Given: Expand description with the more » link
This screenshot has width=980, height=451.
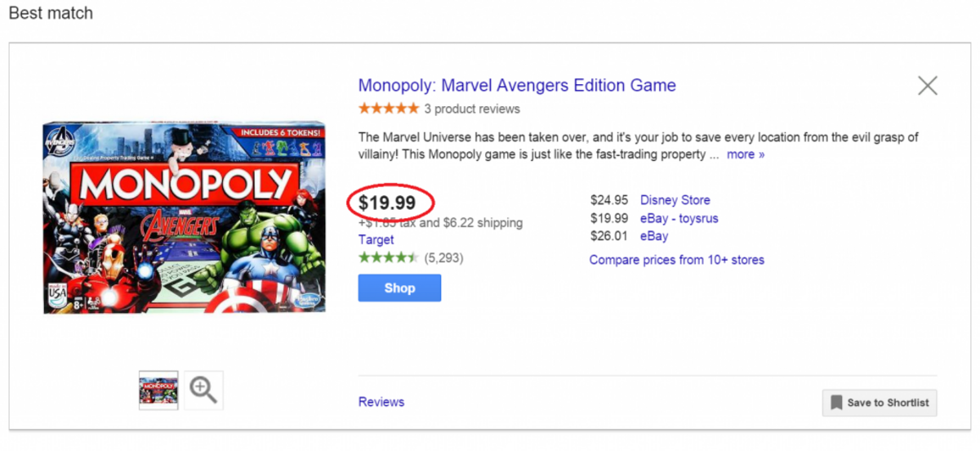Looking at the screenshot, I should point(746,154).
